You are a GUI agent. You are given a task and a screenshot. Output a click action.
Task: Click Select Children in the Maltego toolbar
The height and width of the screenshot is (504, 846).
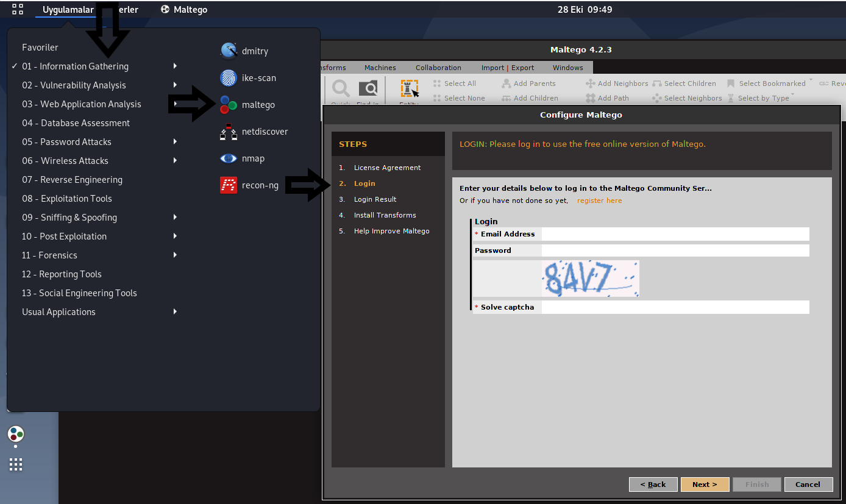pos(684,83)
